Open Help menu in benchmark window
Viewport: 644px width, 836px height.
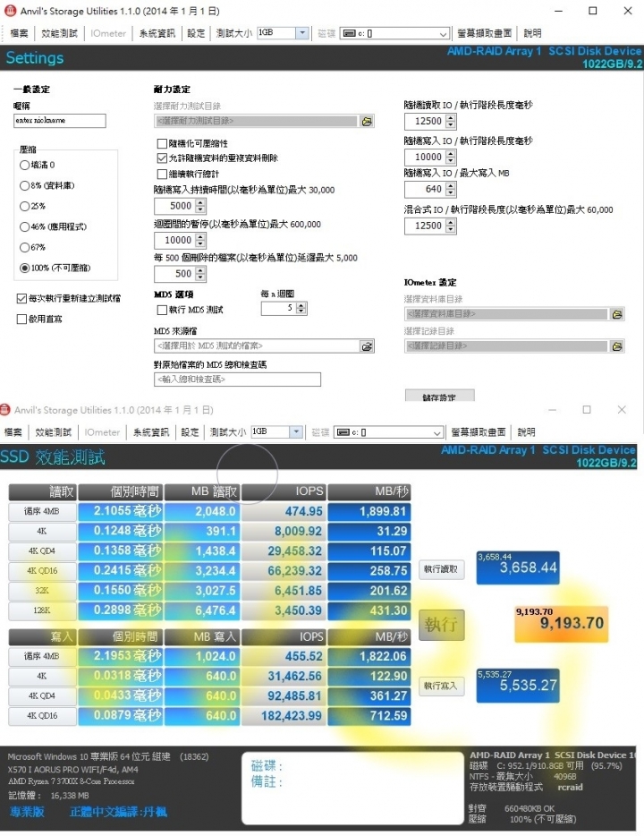526,432
